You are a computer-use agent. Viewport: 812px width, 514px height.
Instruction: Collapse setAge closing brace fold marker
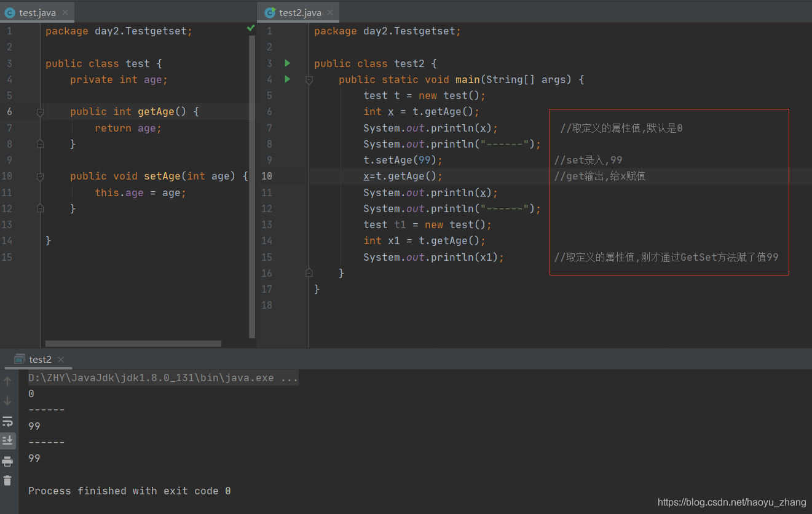[x=40, y=208]
